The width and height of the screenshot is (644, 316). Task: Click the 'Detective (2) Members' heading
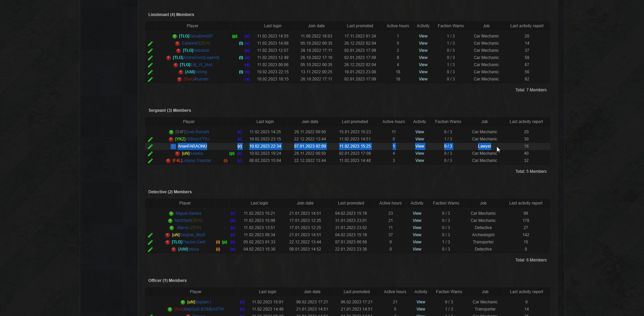[170, 192]
